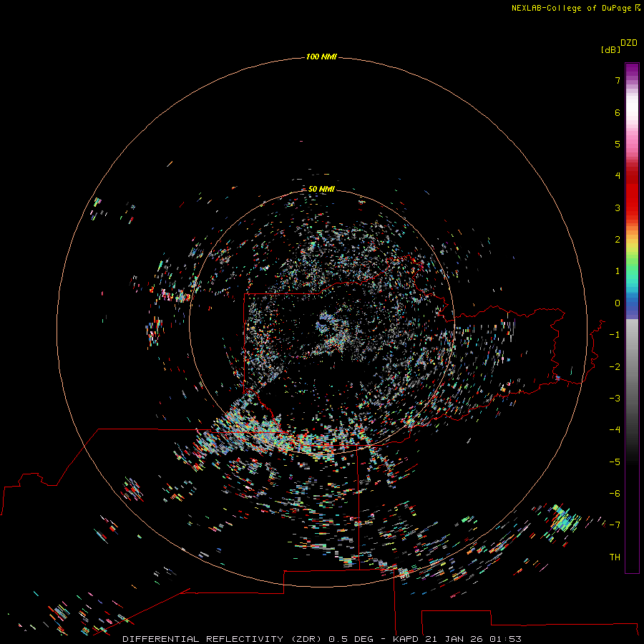644x644 pixels.
Task: Click the 6 value on the color scale
Action: pos(618,112)
